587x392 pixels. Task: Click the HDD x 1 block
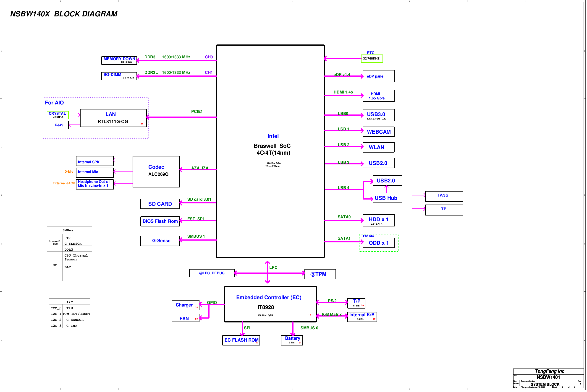[379, 221]
